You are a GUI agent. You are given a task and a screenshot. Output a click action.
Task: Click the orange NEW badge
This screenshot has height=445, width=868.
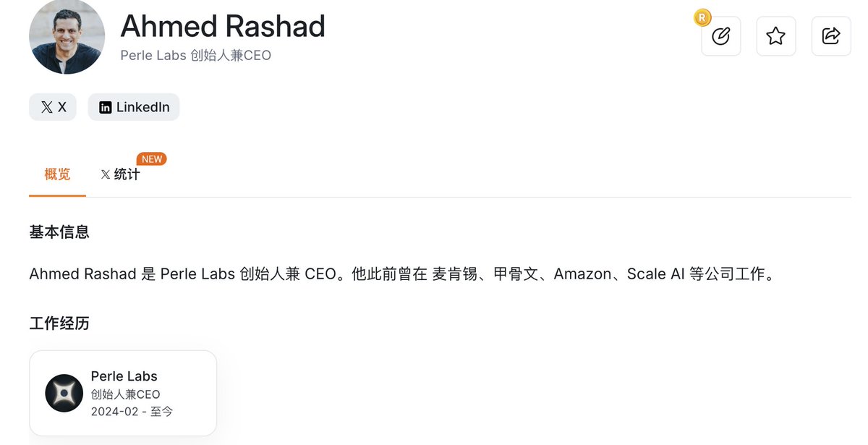point(151,159)
